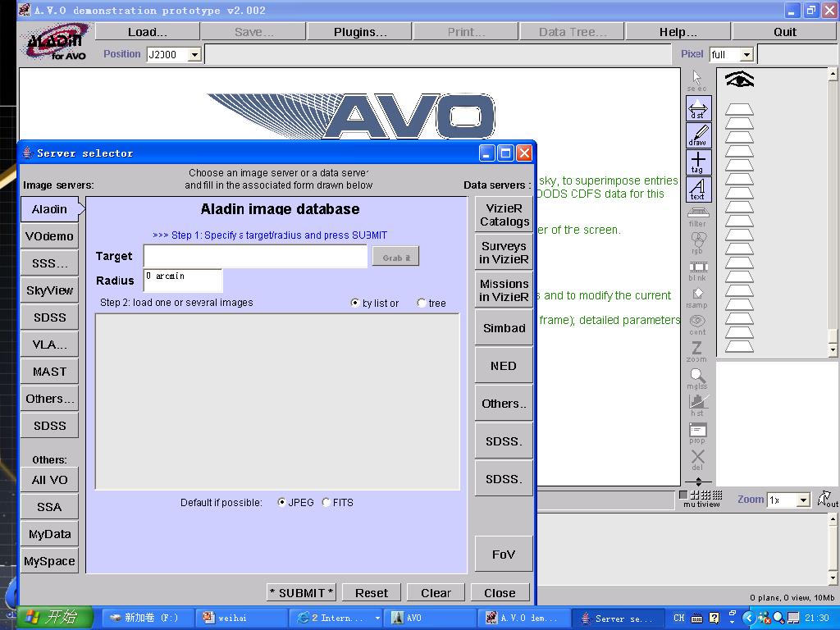Open the MySpace server
This screenshot has height=630, width=840.
[x=50, y=561]
